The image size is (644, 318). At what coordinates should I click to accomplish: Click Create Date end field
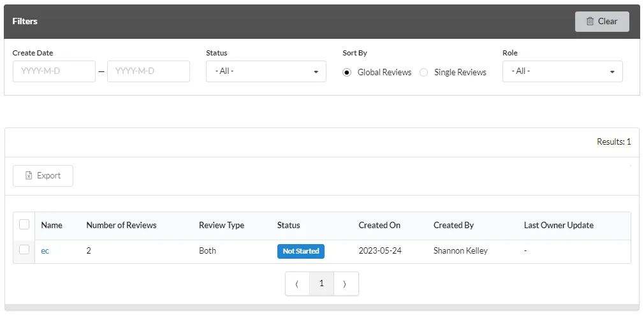pyautogui.click(x=149, y=71)
